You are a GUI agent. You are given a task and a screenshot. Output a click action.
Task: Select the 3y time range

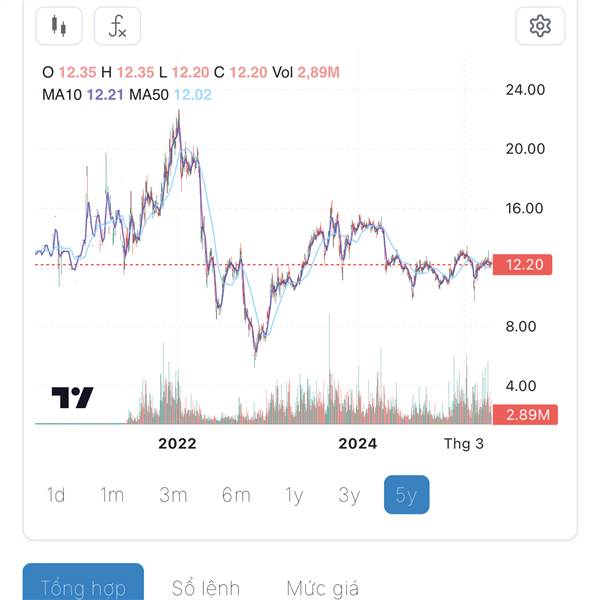coord(349,495)
